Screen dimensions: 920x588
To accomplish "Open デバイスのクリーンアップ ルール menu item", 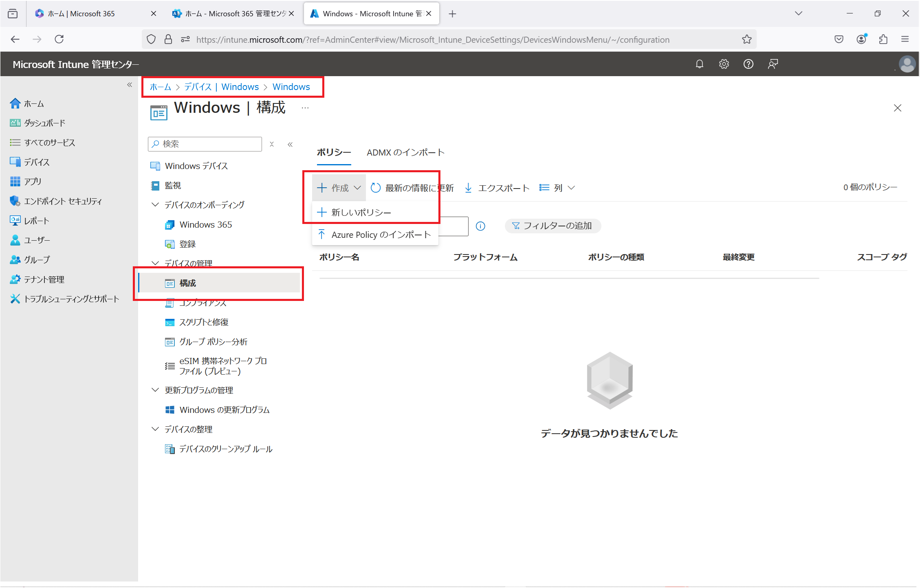I will pos(218,449).
